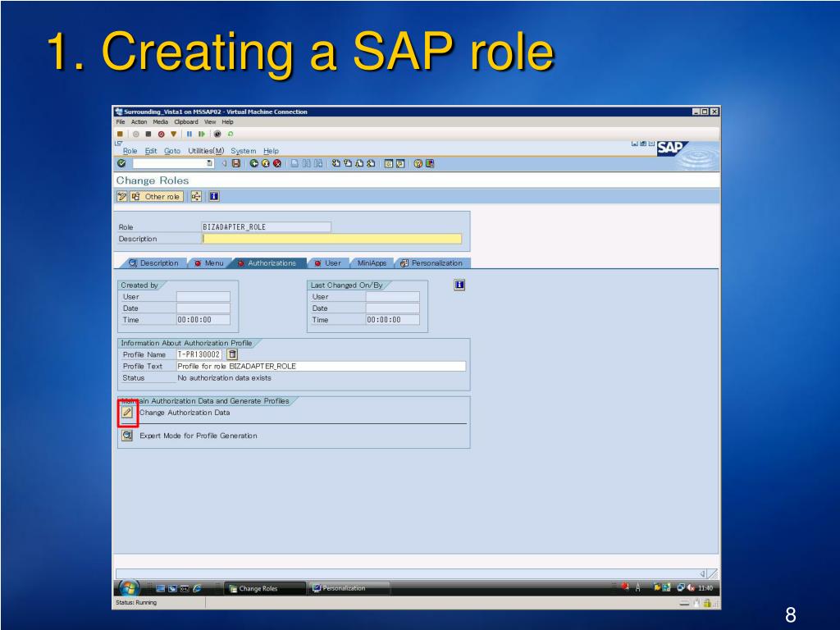Open the Role menu
This screenshot has height=630, width=840.
point(130,151)
